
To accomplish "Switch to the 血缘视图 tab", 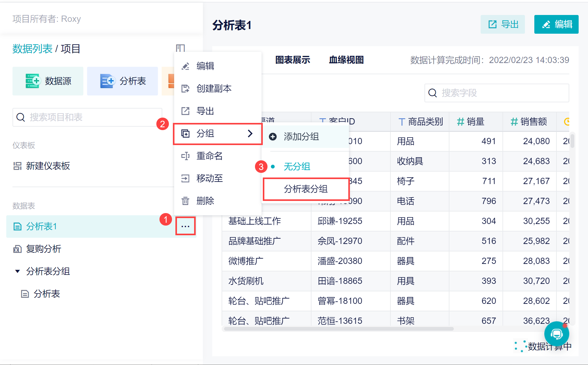I will coord(346,60).
